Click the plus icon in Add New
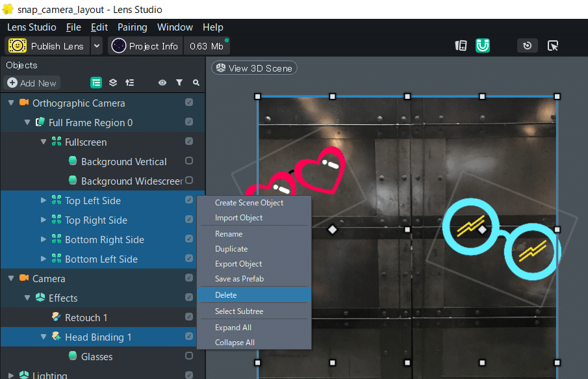This screenshot has width=588, height=379. click(x=12, y=83)
